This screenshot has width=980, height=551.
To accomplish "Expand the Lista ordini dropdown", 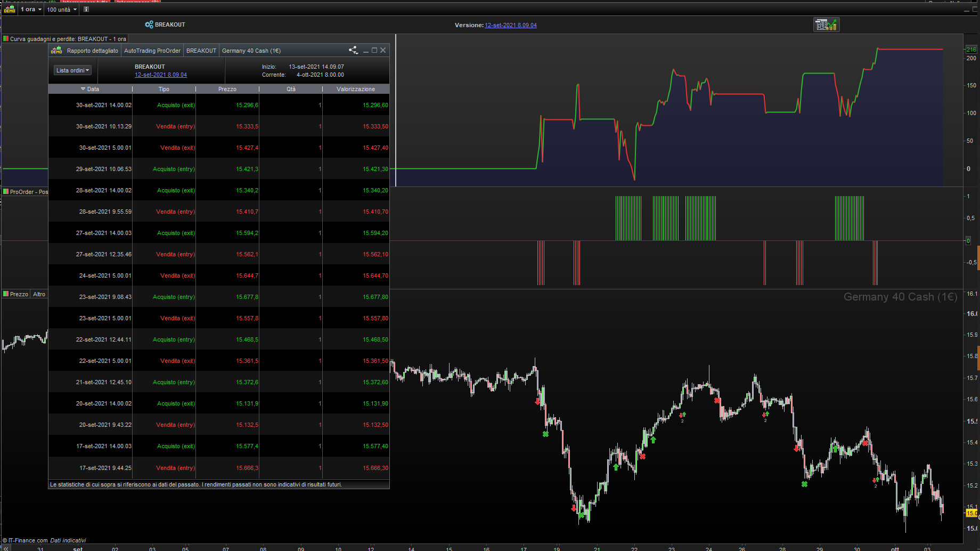I will coord(73,70).
